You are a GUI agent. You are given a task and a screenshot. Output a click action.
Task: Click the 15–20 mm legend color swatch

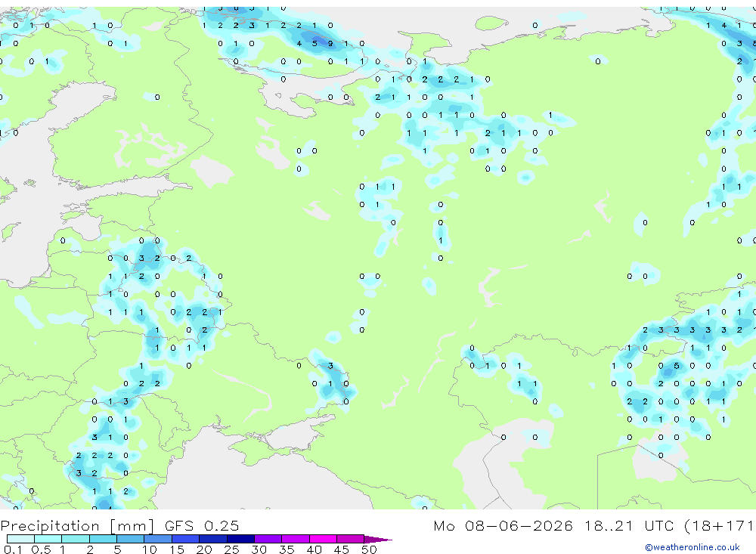coord(186,539)
